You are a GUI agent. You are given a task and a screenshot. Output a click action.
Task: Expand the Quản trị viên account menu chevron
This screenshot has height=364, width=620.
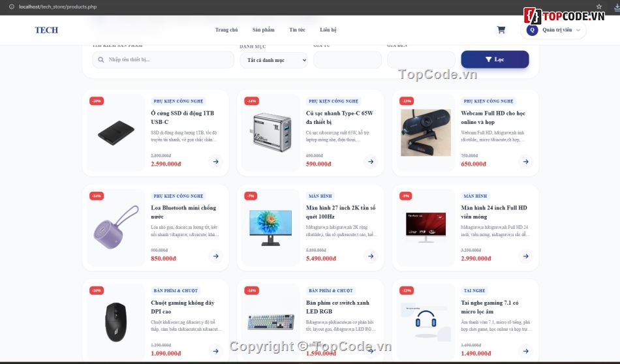578,30
